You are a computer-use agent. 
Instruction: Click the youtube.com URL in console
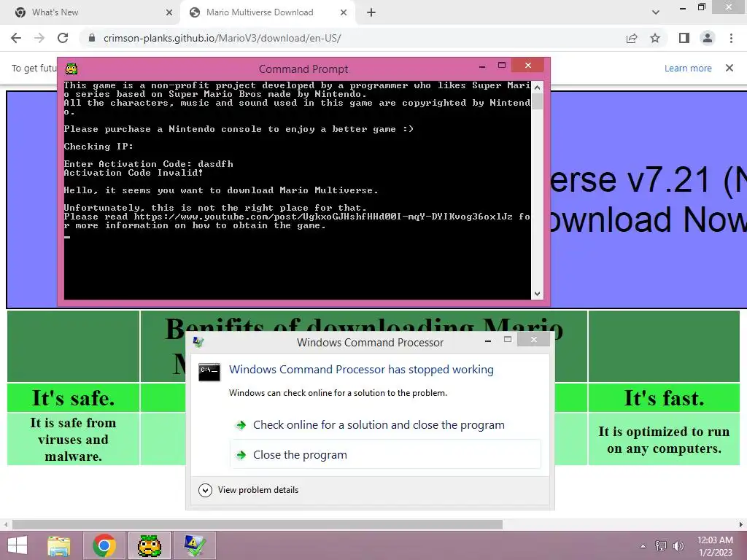323,217
